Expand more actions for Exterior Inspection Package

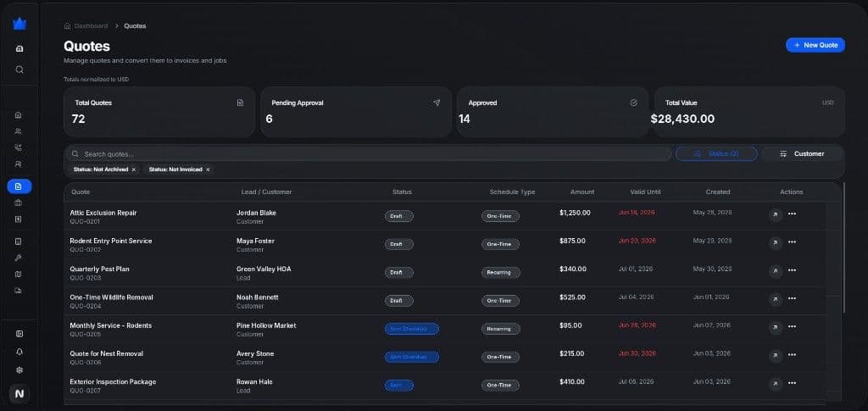tap(793, 383)
